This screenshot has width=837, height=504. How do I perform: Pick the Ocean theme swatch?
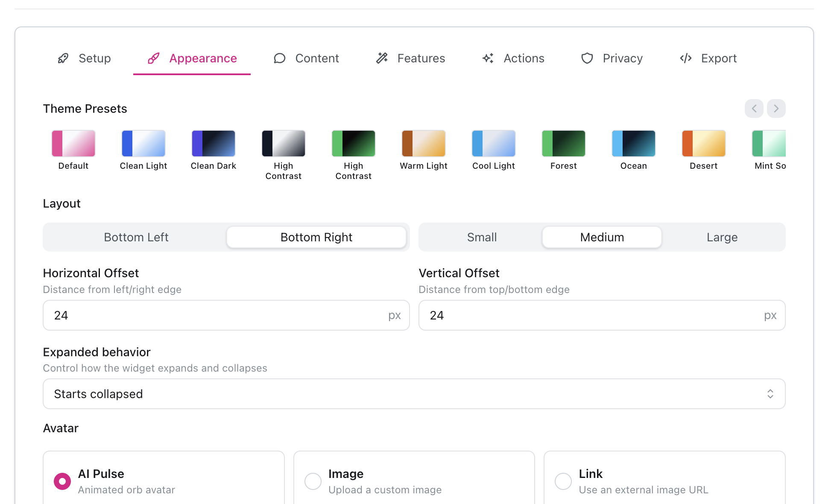(633, 144)
